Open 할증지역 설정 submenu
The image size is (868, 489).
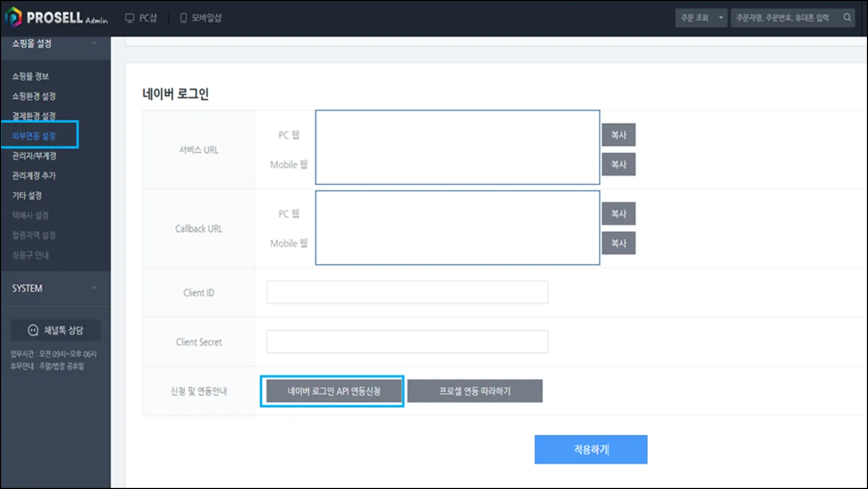point(34,235)
